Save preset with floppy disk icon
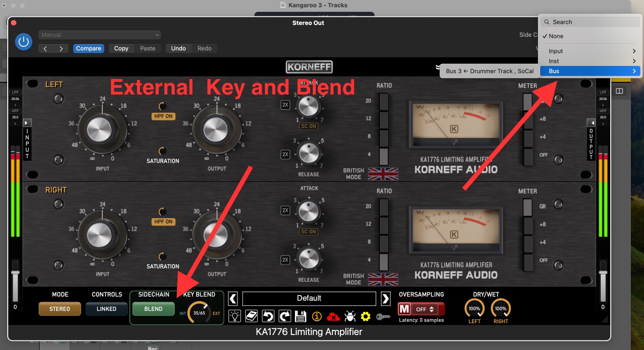This screenshot has height=350, width=644. 300,316
